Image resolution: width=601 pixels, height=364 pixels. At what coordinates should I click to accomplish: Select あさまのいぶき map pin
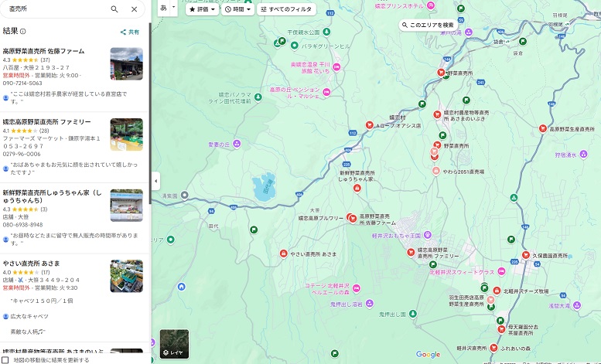(x=437, y=114)
